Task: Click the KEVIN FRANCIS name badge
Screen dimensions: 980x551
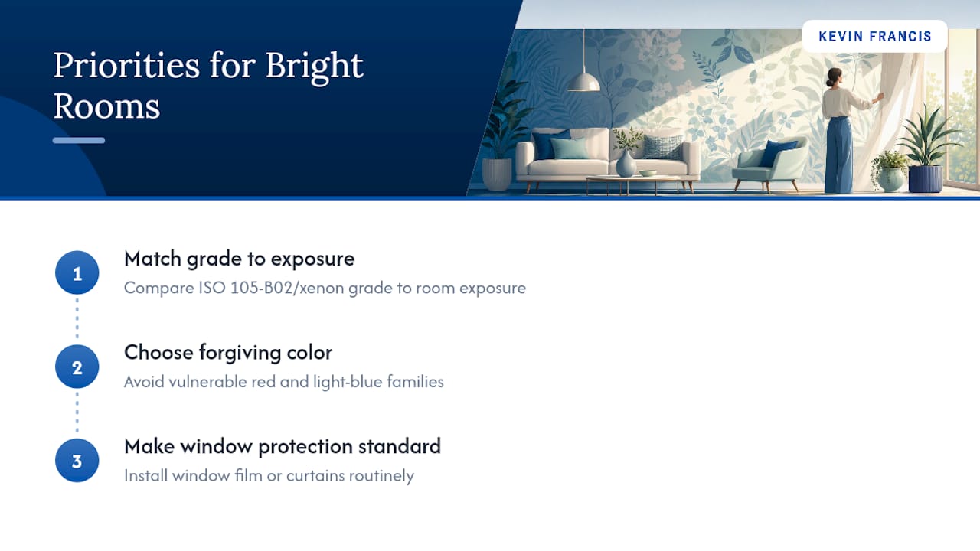Action: coord(875,36)
